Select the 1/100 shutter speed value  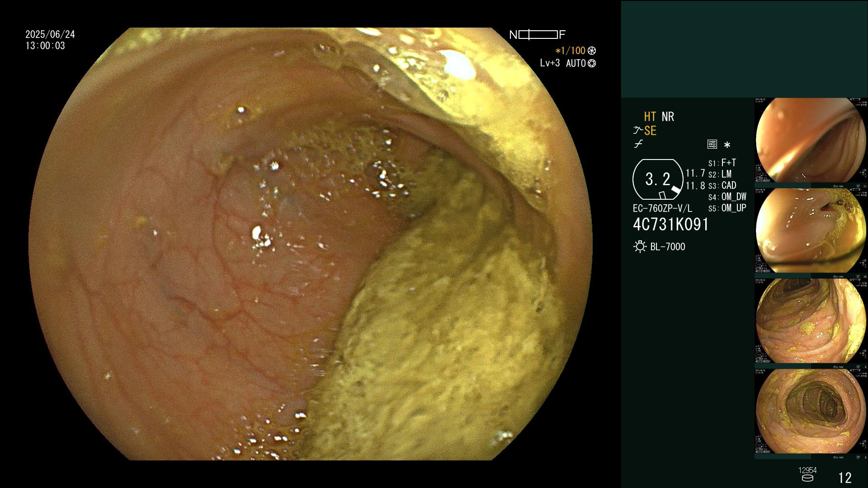pos(570,51)
